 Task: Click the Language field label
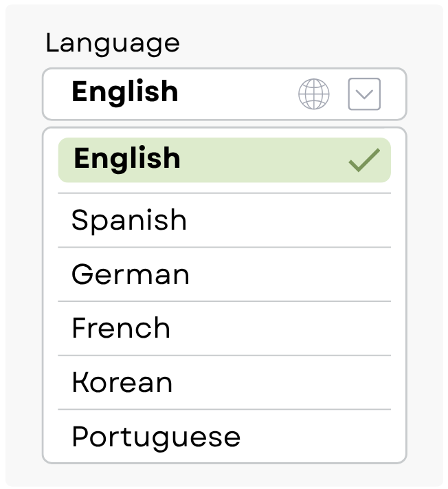[x=113, y=43]
